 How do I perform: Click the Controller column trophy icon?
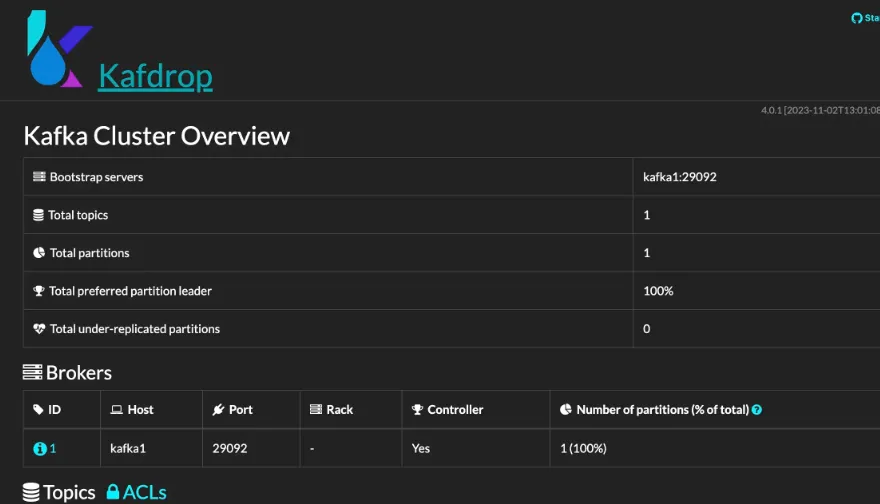(x=417, y=410)
